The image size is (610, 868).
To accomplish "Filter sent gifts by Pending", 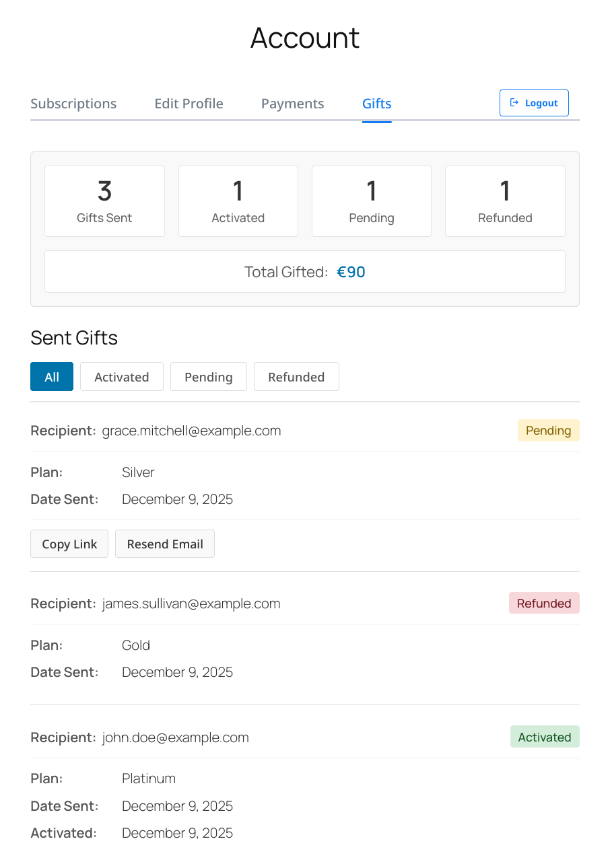I will (209, 377).
